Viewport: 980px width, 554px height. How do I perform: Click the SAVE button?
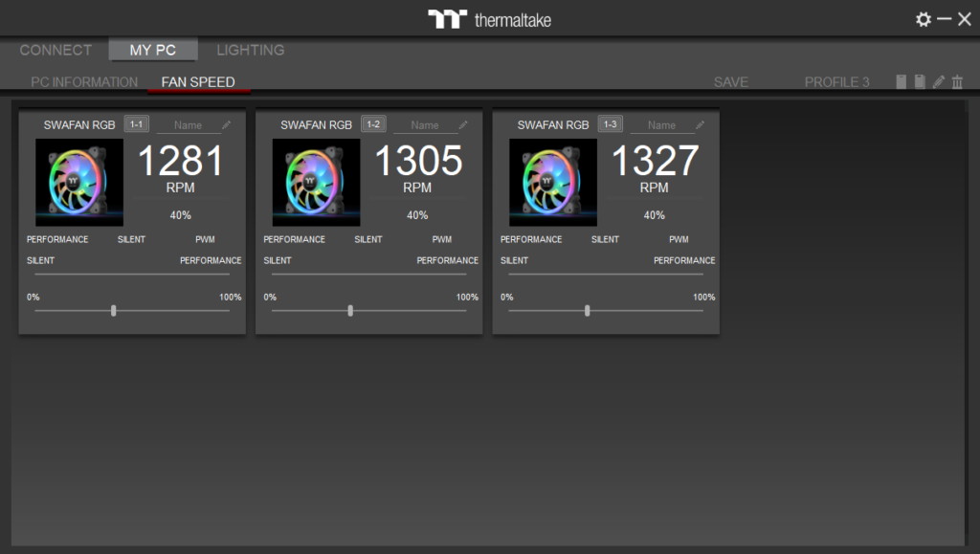tap(730, 82)
